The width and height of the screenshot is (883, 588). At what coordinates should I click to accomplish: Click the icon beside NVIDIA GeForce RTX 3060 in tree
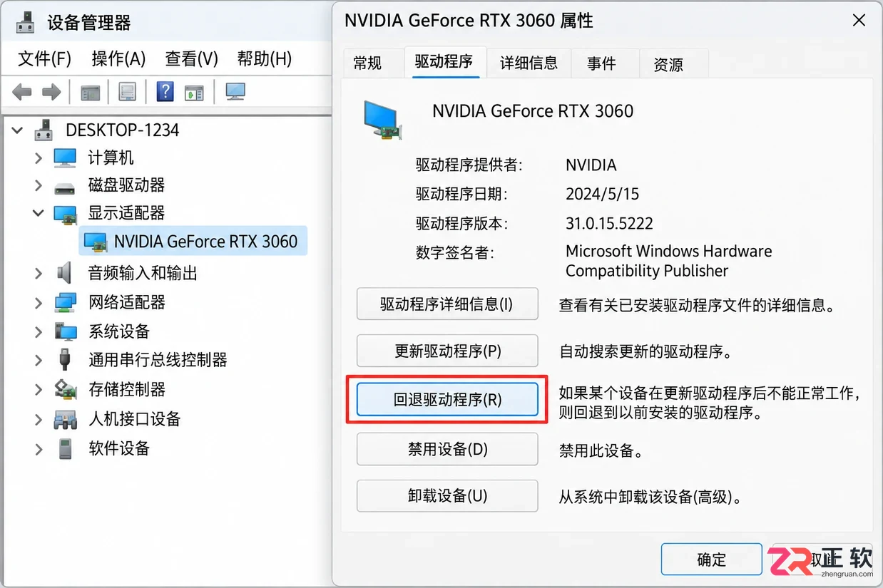tap(96, 242)
